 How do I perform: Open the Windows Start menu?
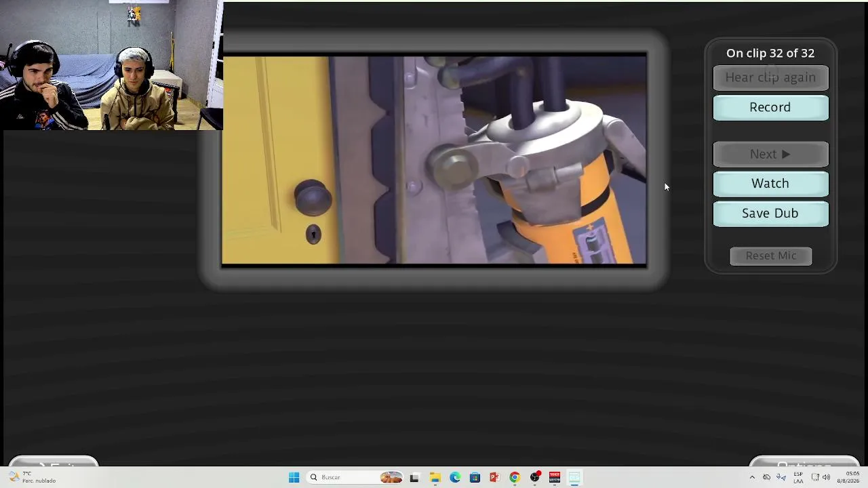(294, 477)
